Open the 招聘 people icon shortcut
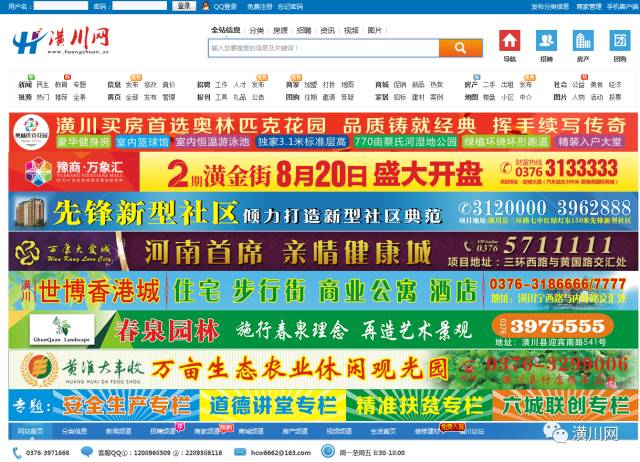This screenshot has width=640, height=462. coord(546,40)
